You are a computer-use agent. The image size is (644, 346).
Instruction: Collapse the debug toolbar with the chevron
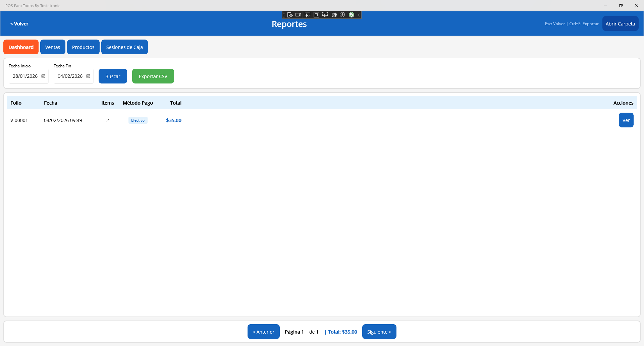pyautogui.click(x=359, y=15)
